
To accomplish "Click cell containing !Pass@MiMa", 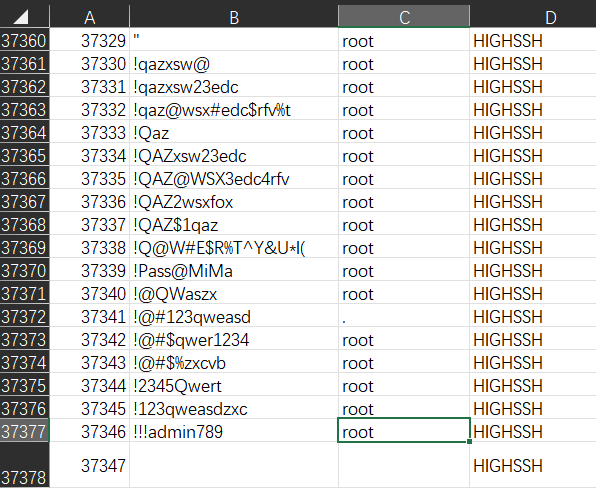I will point(234,271).
